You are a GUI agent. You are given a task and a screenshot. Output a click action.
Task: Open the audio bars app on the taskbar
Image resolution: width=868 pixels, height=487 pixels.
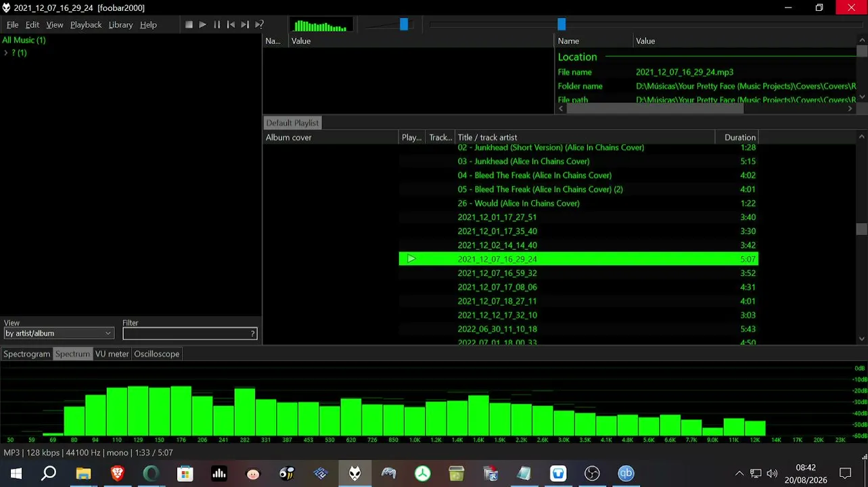[x=219, y=473]
